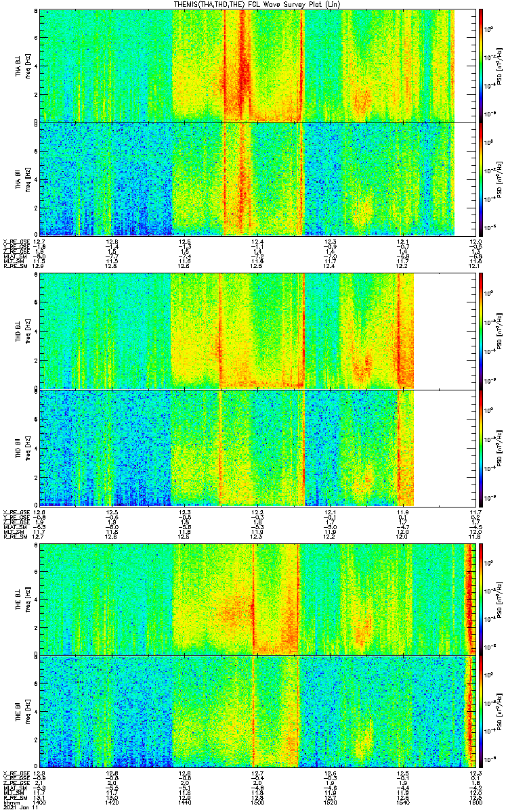
Task: Click the THE B⊥ freq [Hz] axis label
Action: point(28,599)
